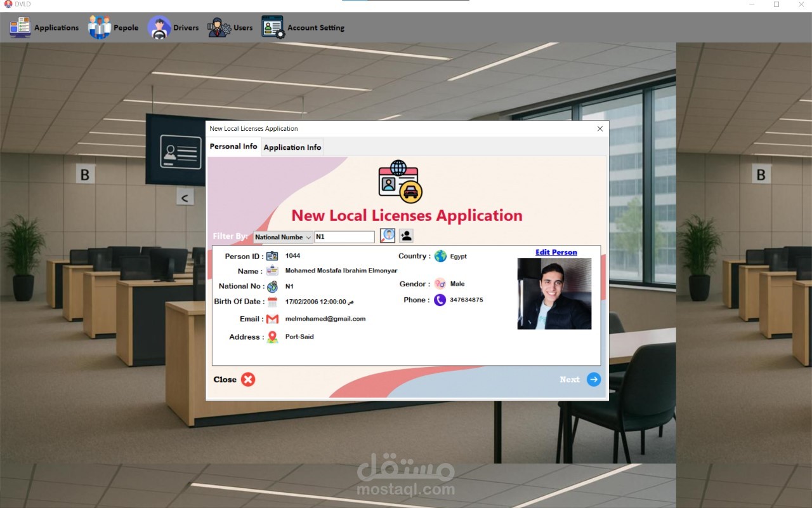Open the Pepole menu
The image size is (812, 508).
(x=113, y=28)
